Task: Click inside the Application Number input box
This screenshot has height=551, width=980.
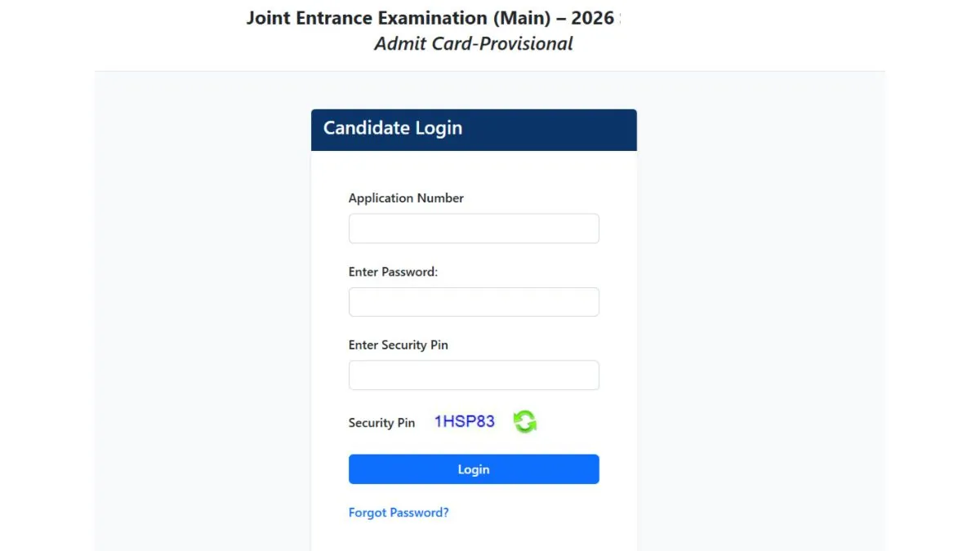Action: pyautogui.click(x=474, y=228)
